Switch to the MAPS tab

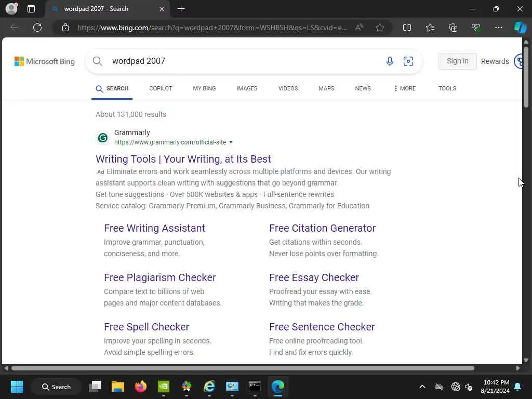326,88
